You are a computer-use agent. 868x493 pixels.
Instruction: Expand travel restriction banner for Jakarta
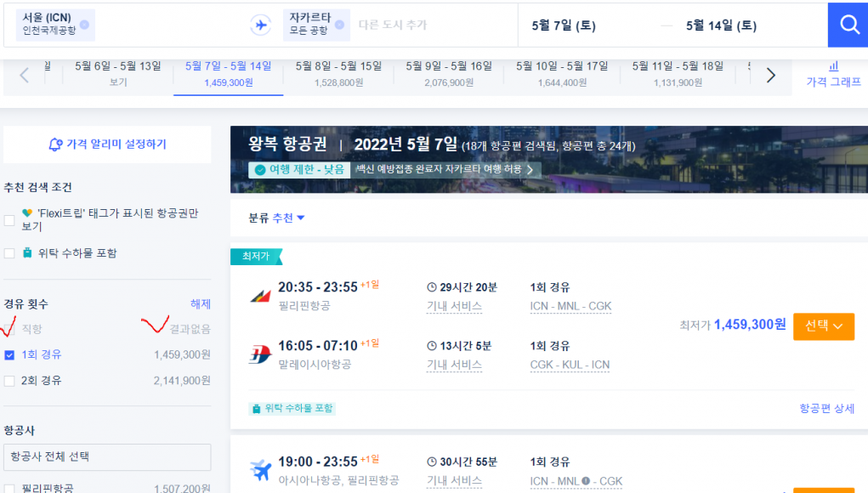pos(394,169)
